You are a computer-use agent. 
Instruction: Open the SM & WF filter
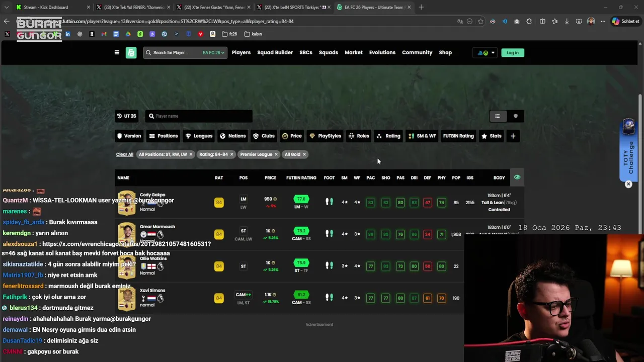click(x=422, y=136)
